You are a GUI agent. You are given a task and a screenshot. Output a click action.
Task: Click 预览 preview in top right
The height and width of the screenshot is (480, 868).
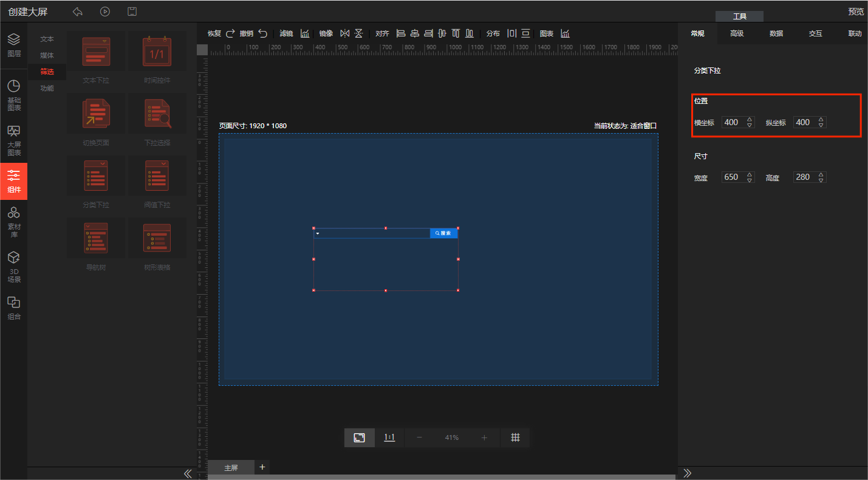click(x=855, y=12)
